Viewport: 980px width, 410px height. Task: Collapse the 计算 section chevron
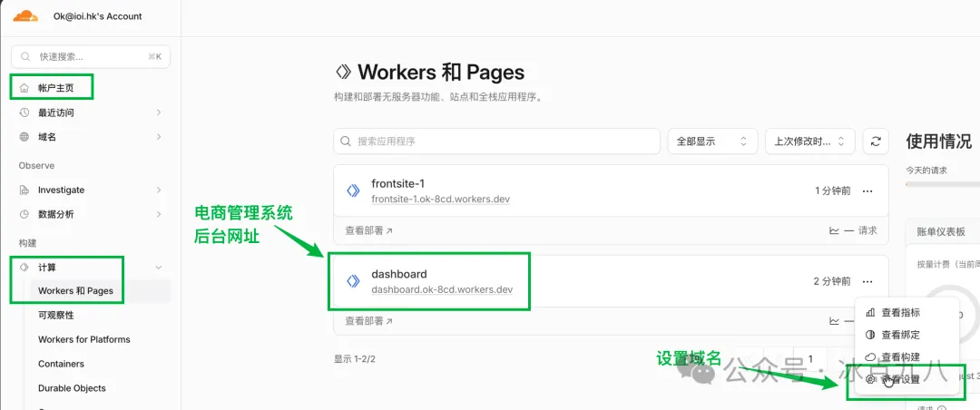[159, 268]
